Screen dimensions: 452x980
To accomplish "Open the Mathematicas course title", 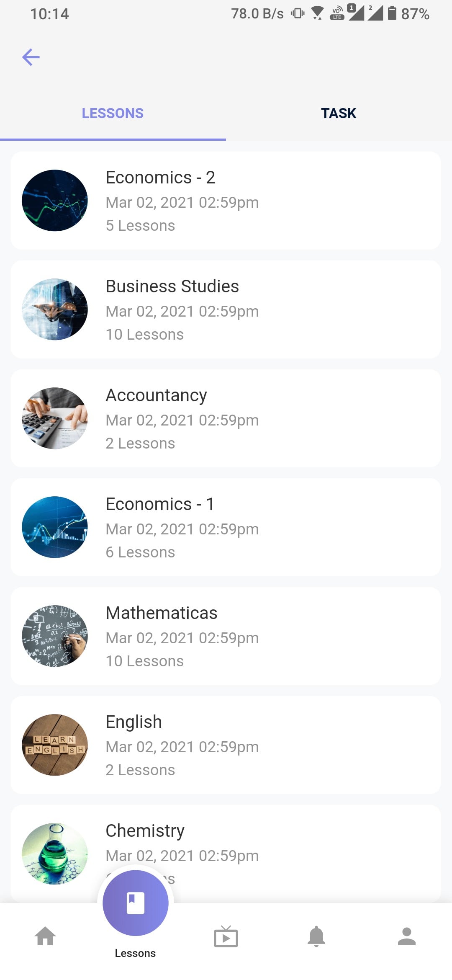I will [162, 613].
